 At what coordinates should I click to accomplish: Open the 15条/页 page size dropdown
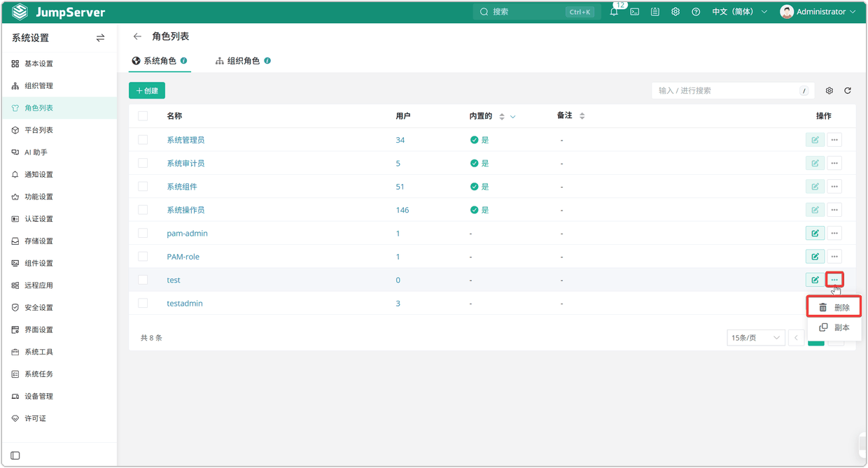pos(755,338)
